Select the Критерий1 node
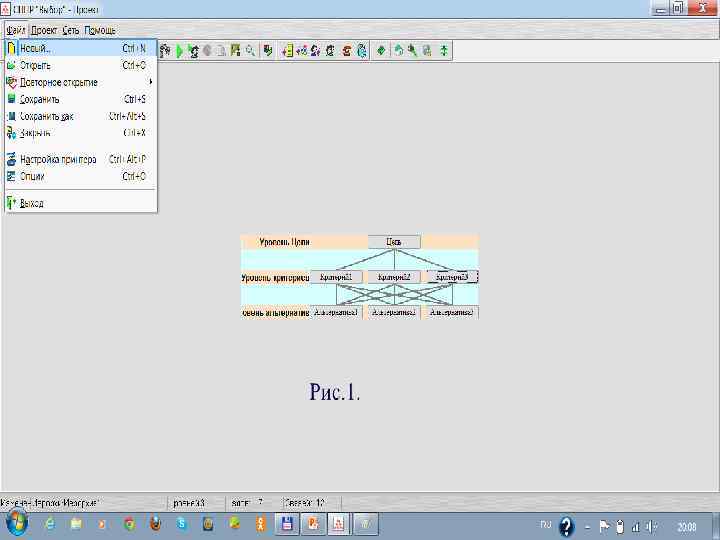The height and width of the screenshot is (540, 720). tap(336, 277)
